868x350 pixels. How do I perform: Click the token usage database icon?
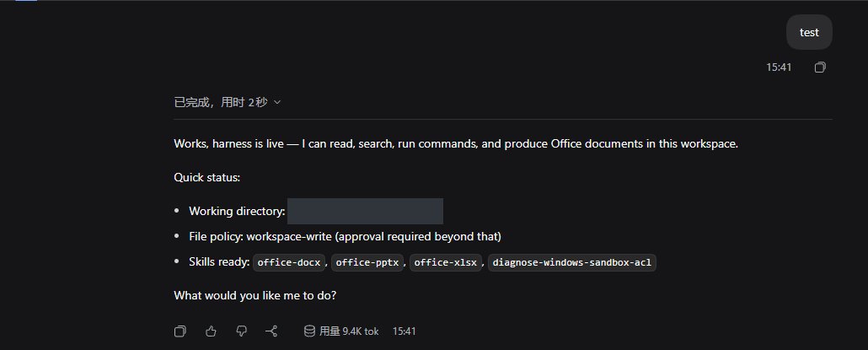[x=309, y=331]
